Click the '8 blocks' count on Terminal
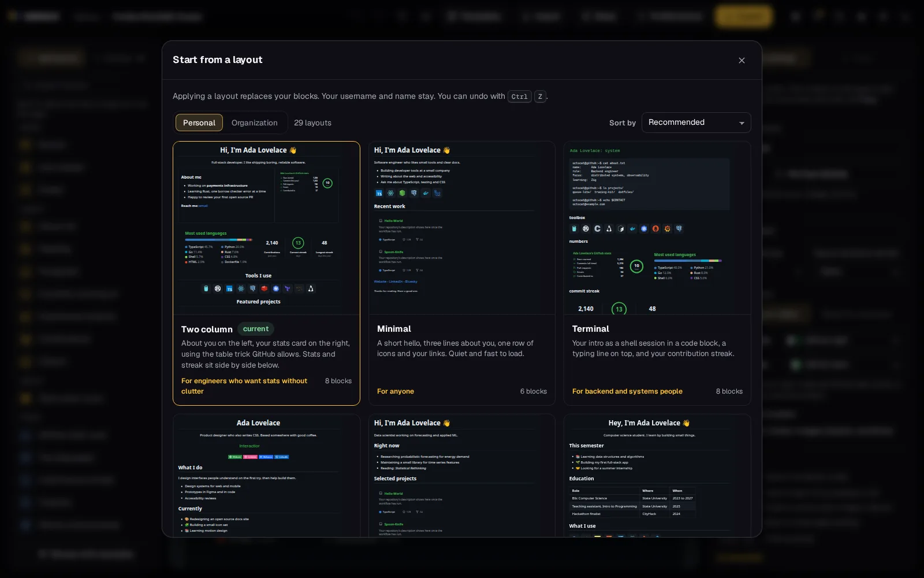Viewport: 924px width, 578px height. click(x=729, y=391)
